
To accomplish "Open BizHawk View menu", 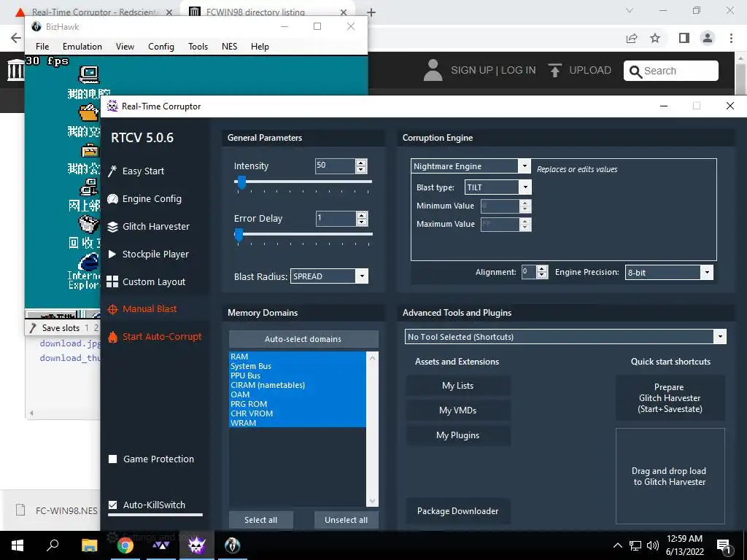I will pos(125,46).
